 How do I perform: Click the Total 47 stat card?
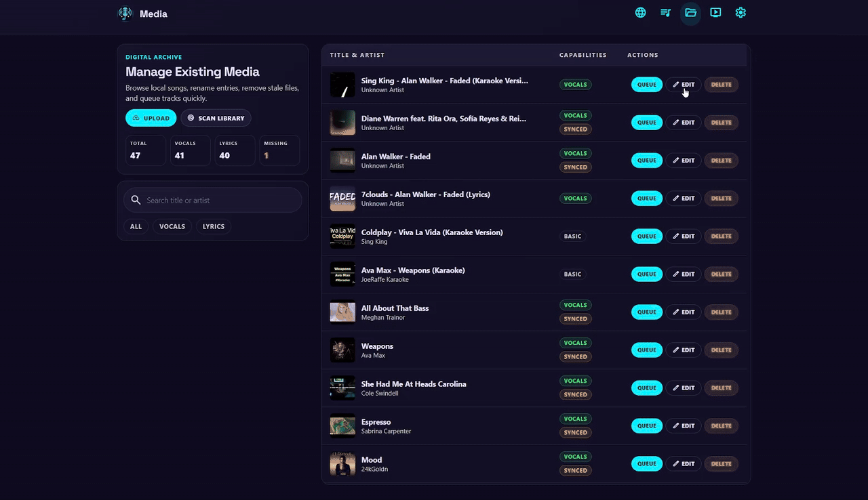[146, 150]
